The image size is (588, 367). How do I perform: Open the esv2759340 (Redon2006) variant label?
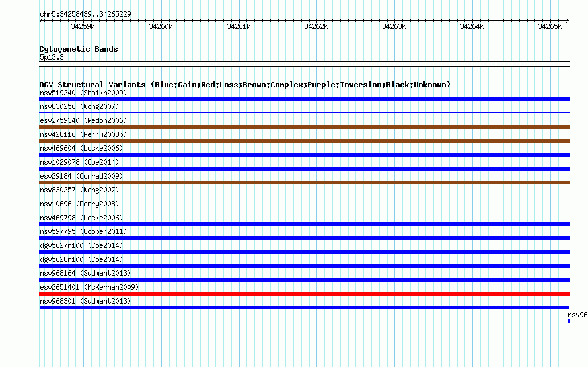click(83, 120)
